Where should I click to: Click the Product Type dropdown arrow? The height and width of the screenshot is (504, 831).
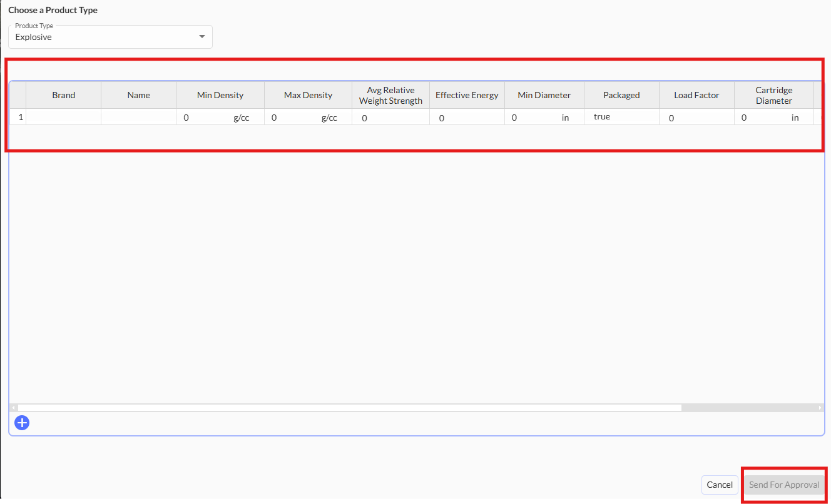(201, 37)
